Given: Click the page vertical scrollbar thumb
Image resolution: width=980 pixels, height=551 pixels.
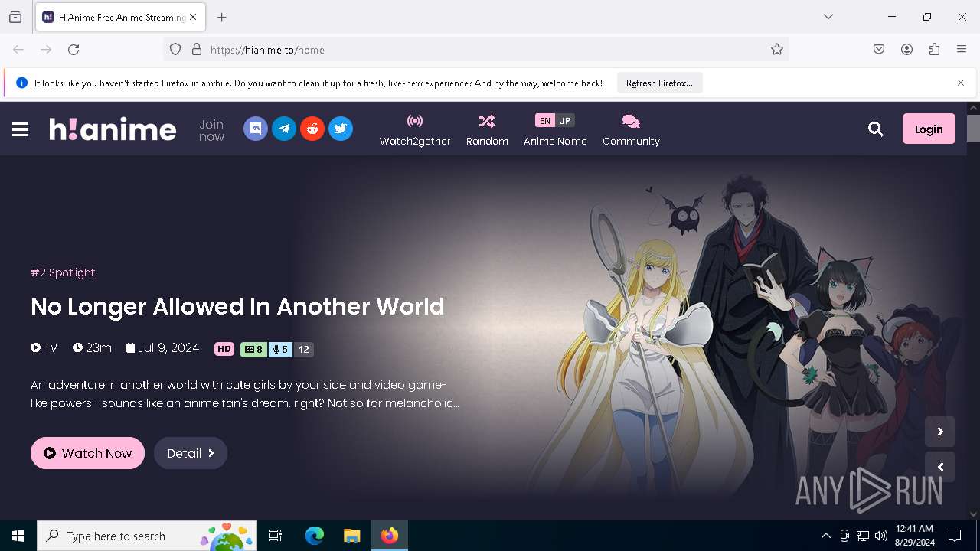Looking at the screenshot, I should click(974, 129).
